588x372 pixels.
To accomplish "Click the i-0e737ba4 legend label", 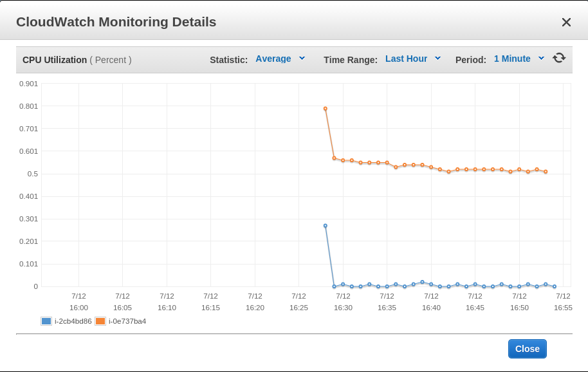I will (127, 321).
